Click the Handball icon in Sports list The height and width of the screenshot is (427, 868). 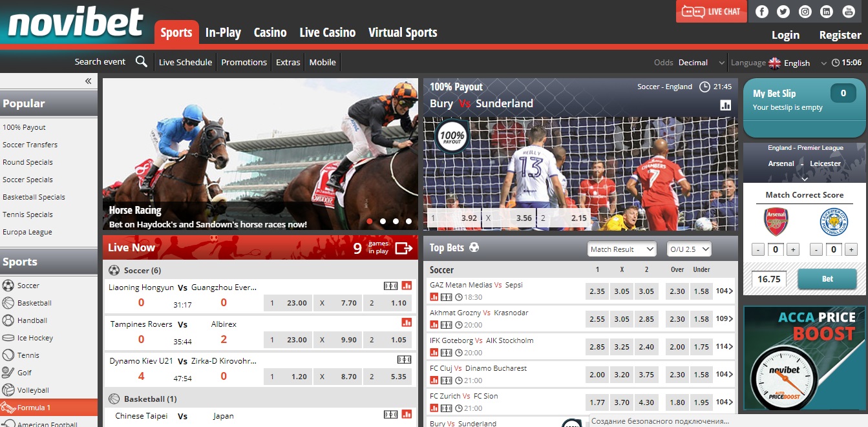click(8, 320)
